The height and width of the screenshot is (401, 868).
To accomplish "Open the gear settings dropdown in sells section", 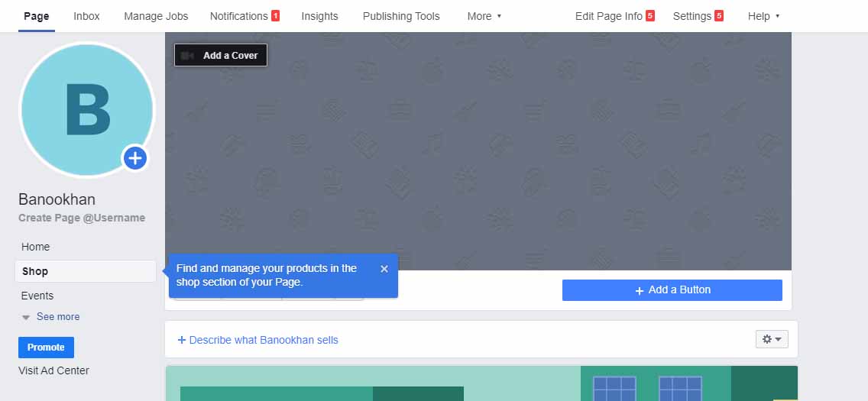I will (x=772, y=339).
